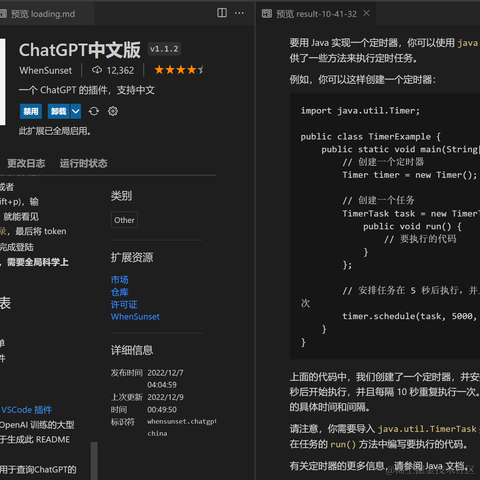Click the Other category tag

(124, 220)
